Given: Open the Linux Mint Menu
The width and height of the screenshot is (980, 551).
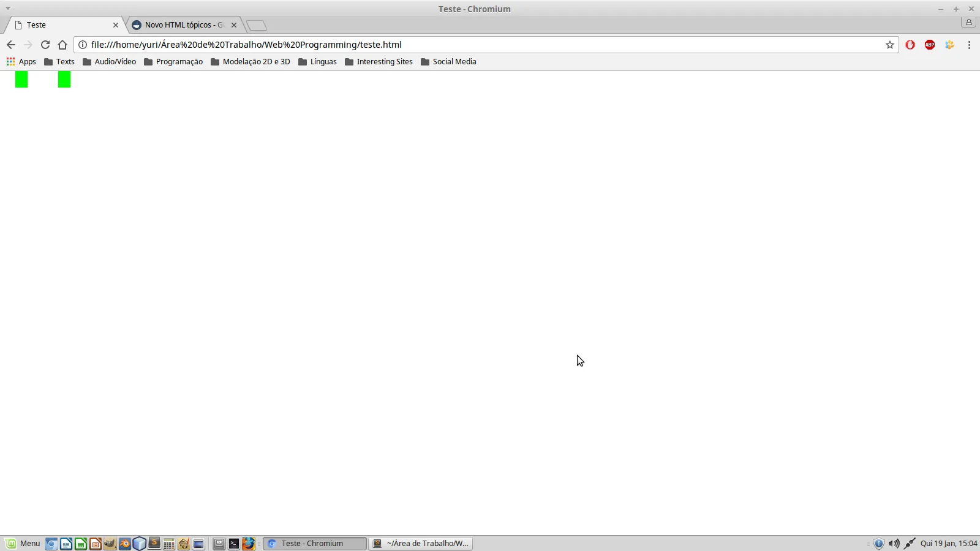Looking at the screenshot, I should coord(23,544).
